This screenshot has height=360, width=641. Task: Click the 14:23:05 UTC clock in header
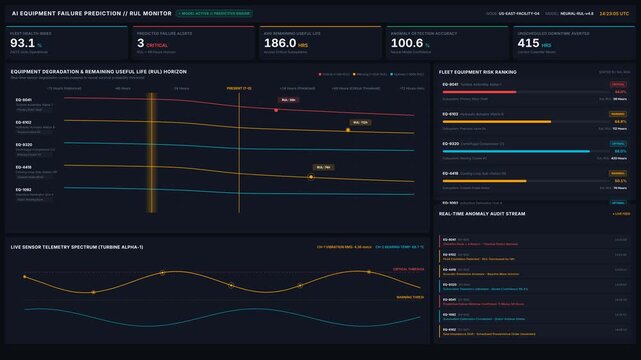click(x=614, y=13)
